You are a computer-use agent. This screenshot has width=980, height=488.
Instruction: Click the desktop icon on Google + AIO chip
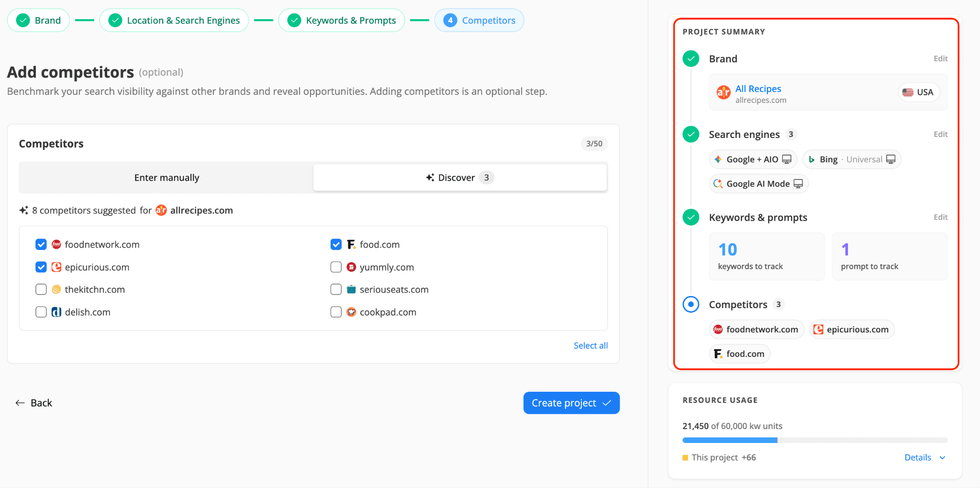(787, 159)
